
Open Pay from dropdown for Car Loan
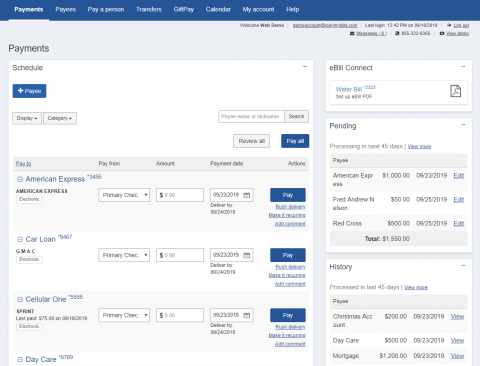(124, 255)
